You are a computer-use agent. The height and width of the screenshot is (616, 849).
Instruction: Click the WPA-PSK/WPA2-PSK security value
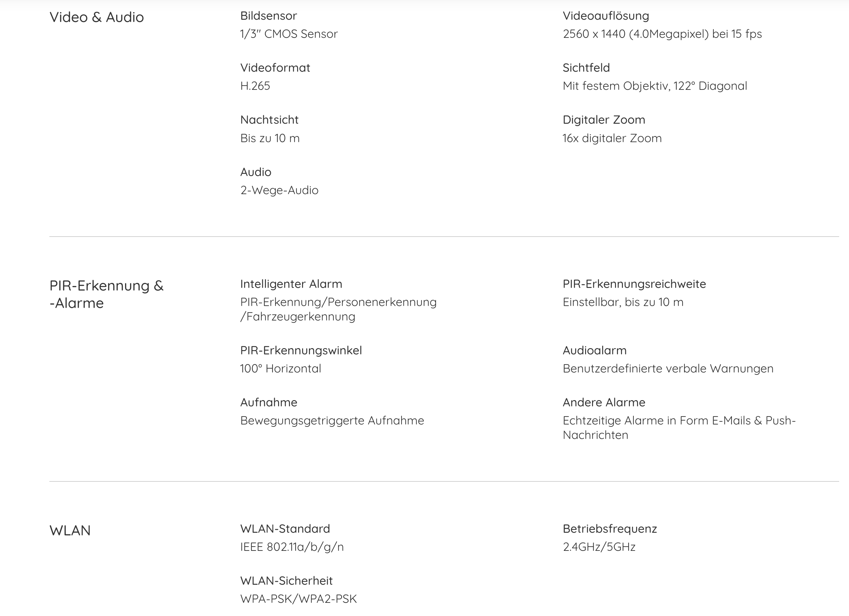(298, 599)
